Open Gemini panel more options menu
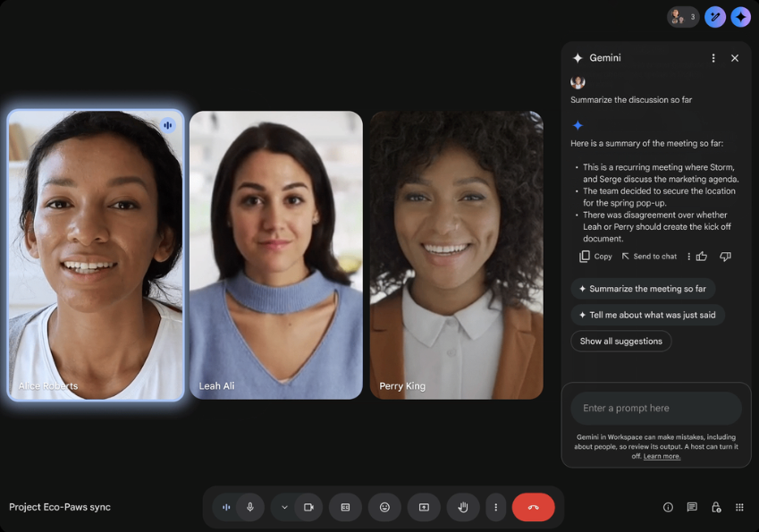This screenshot has width=759, height=532. click(713, 58)
